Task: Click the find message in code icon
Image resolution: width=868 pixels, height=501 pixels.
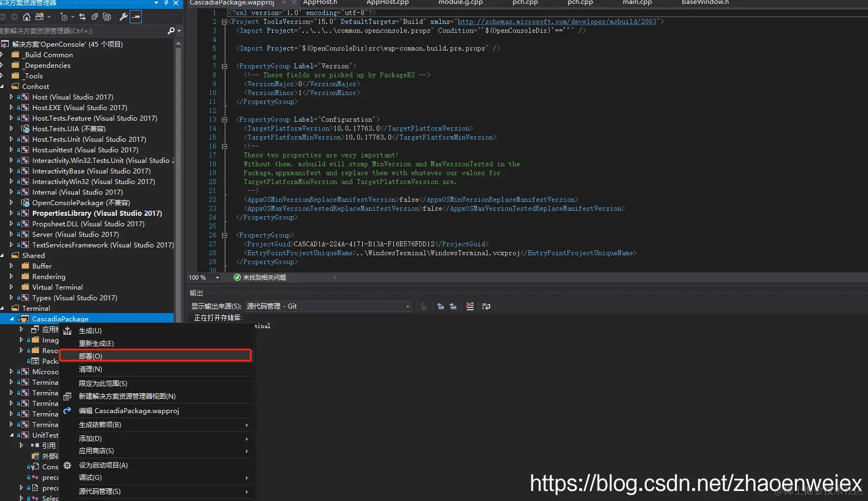Action: coord(424,306)
